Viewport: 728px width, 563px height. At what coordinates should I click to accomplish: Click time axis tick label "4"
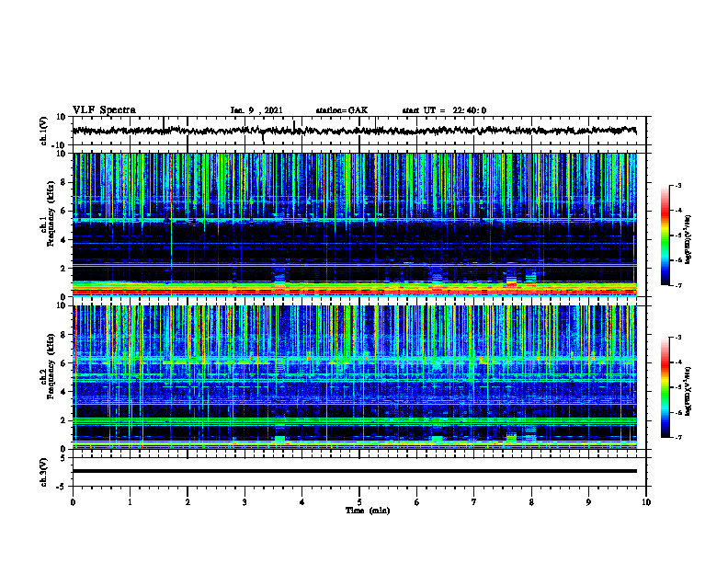301,502
